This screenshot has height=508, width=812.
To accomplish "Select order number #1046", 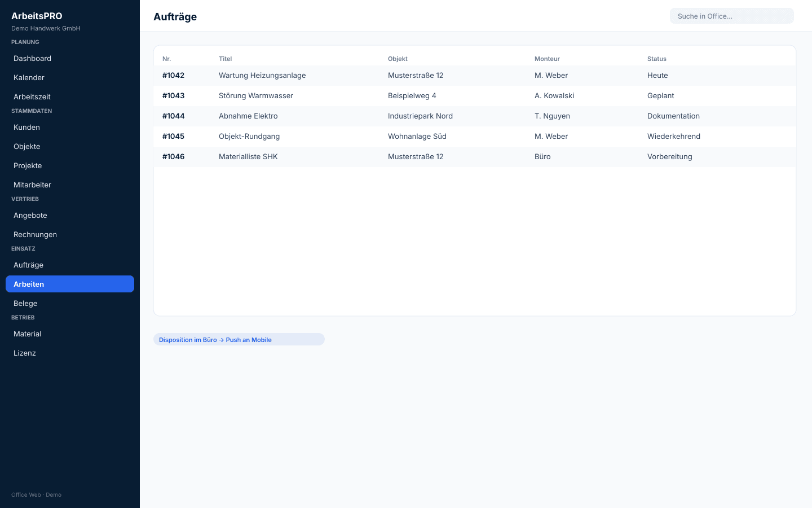I will click(x=173, y=156).
